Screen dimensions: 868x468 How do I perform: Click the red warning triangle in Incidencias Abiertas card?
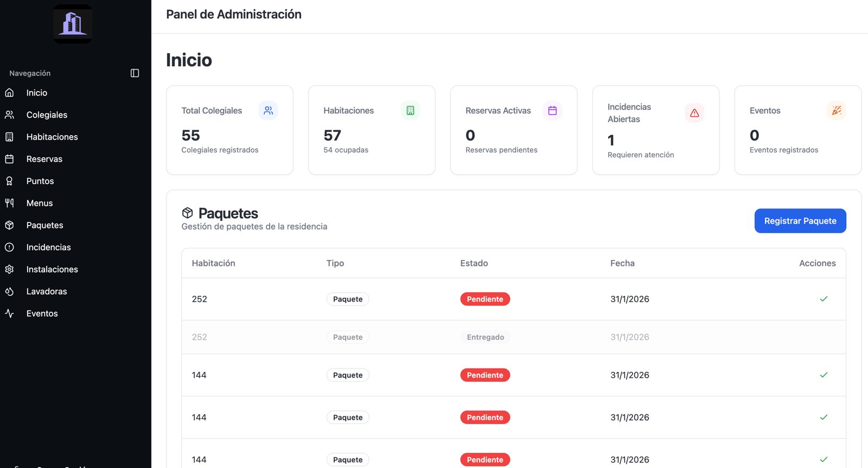(694, 113)
